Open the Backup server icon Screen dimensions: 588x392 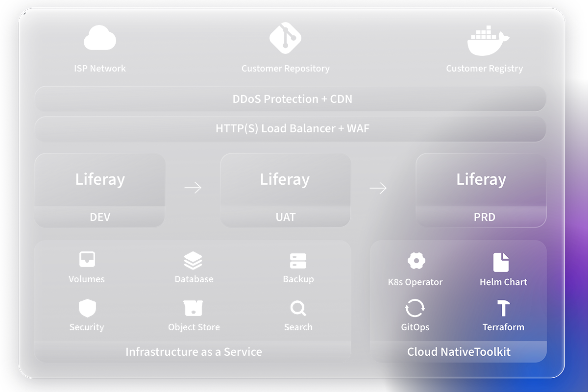coord(298,261)
